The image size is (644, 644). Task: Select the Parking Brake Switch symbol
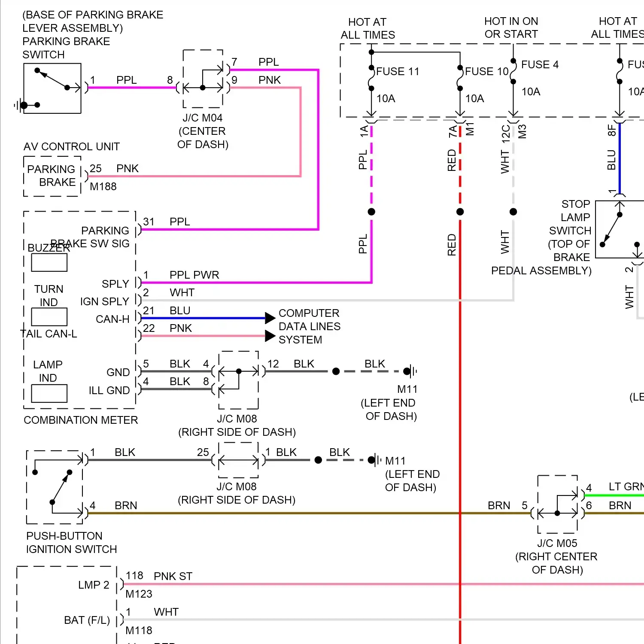(x=52, y=88)
